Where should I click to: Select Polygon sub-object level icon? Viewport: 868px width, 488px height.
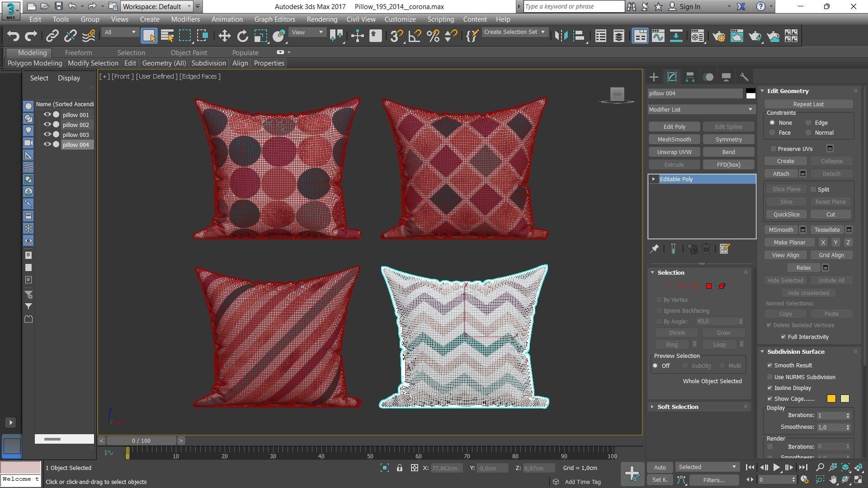[708, 286]
